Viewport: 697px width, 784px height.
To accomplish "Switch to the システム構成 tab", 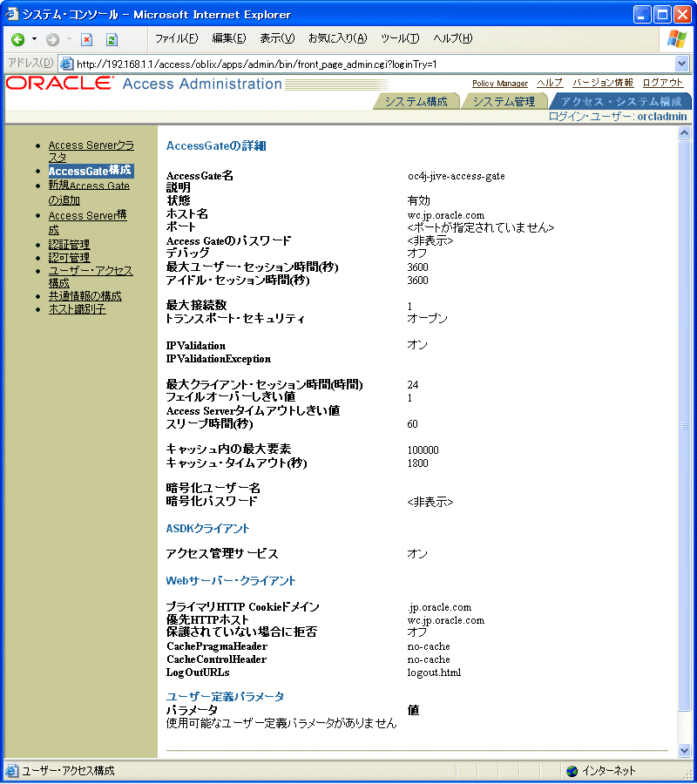I will [416, 102].
